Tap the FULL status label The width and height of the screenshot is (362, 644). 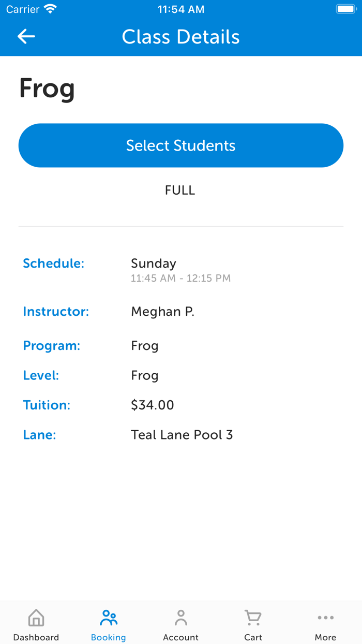(x=180, y=191)
